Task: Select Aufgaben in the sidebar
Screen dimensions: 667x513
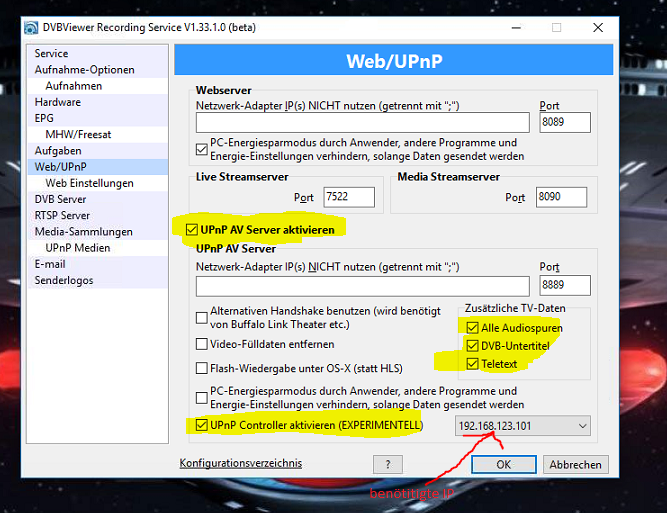Action: [x=98, y=151]
